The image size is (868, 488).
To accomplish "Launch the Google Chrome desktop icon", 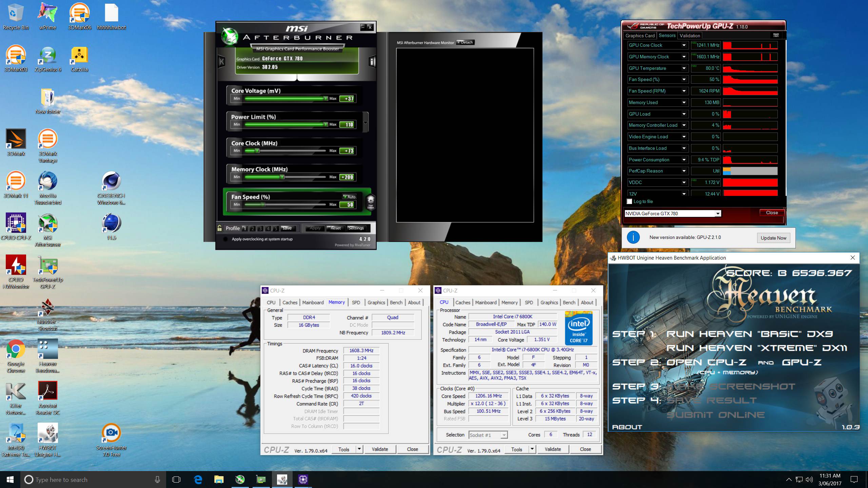I will click(x=16, y=357).
